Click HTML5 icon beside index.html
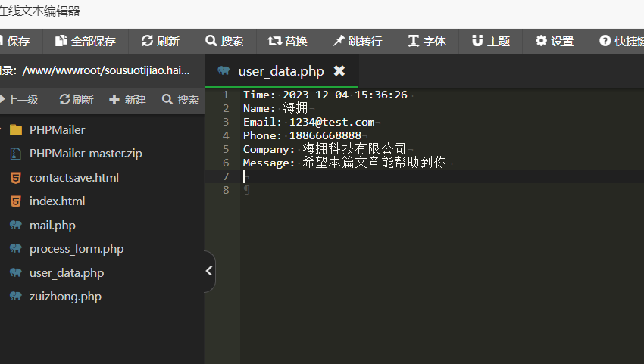 [x=16, y=201]
